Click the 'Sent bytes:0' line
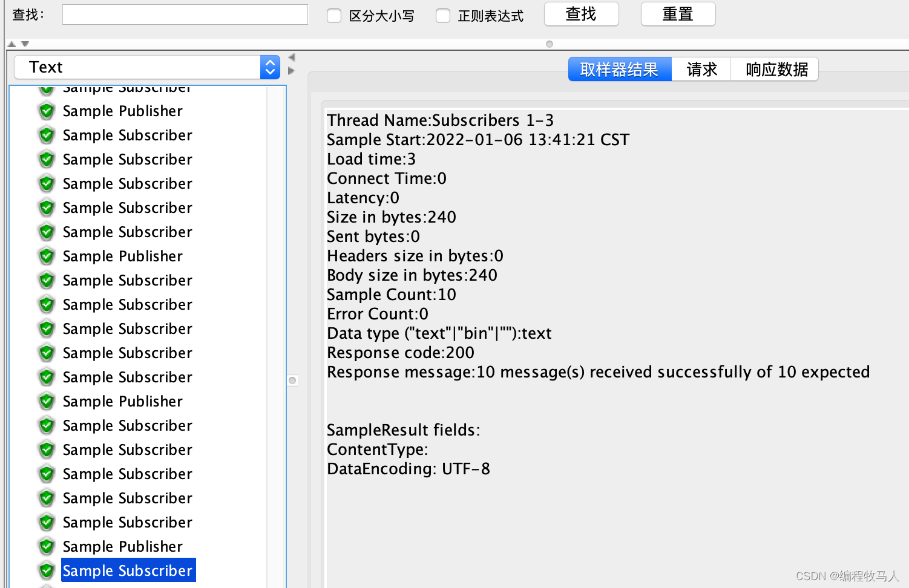Viewport: 909px width, 588px height. click(x=373, y=237)
